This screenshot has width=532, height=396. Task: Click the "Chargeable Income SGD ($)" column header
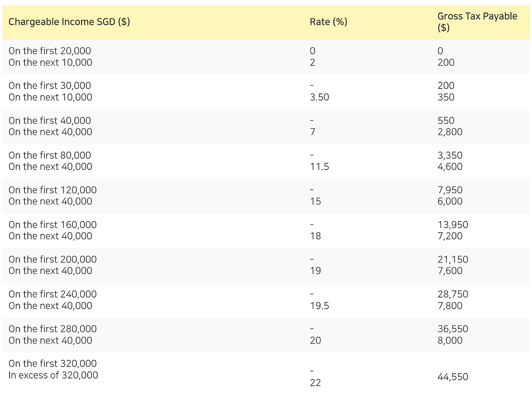[x=69, y=22]
